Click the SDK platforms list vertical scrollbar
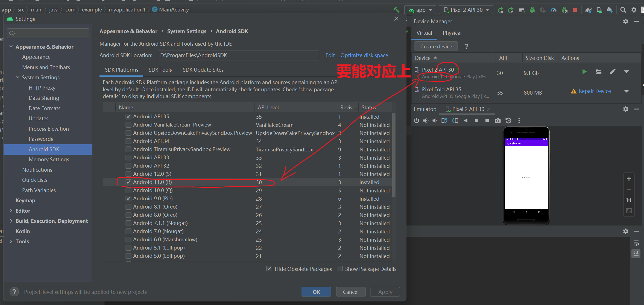 click(394, 155)
